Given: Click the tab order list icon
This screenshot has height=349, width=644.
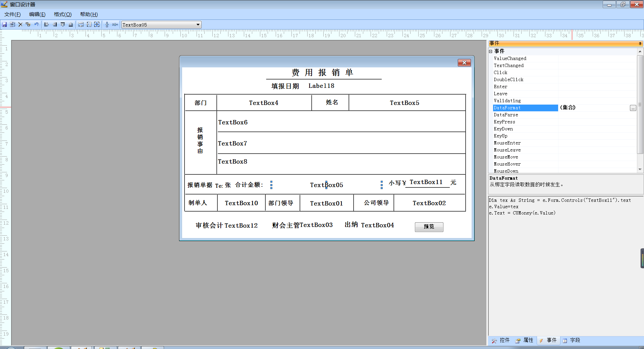Looking at the screenshot, I should pos(12,24).
